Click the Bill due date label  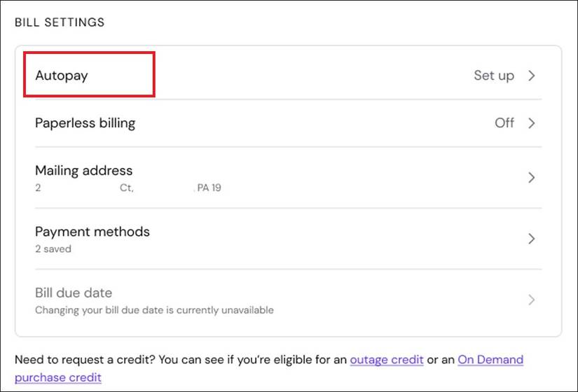[74, 293]
